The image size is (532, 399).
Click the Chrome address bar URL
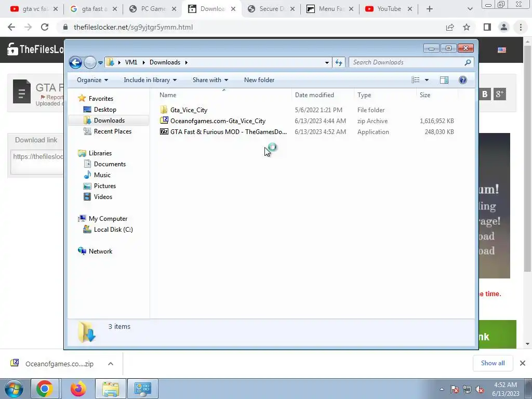[133, 27]
